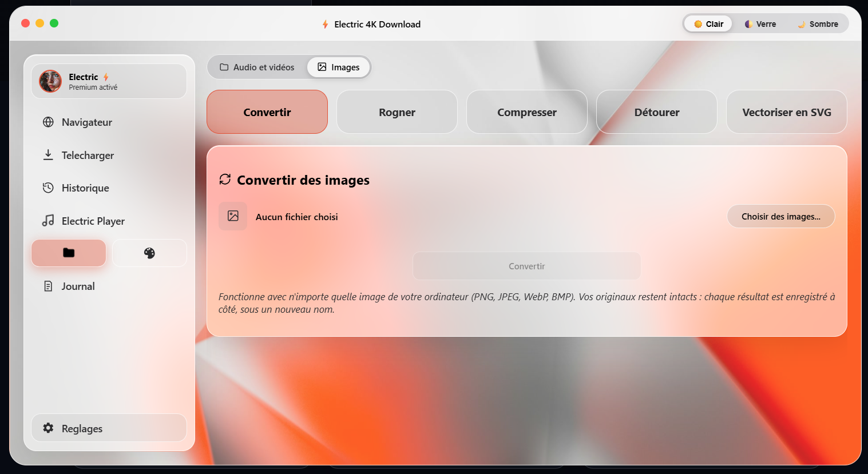Go to Navigateur in sidebar
Screen dimensions: 868x474
coord(109,122)
